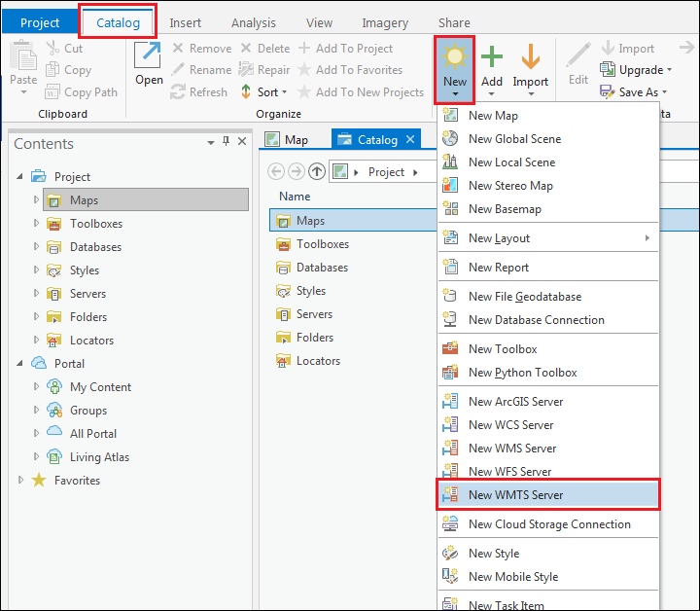The height and width of the screenshot is (611, 700).
Task: Choose New File Geodatabase menu item
Action: pyautogui.click(x=548, y=296)
